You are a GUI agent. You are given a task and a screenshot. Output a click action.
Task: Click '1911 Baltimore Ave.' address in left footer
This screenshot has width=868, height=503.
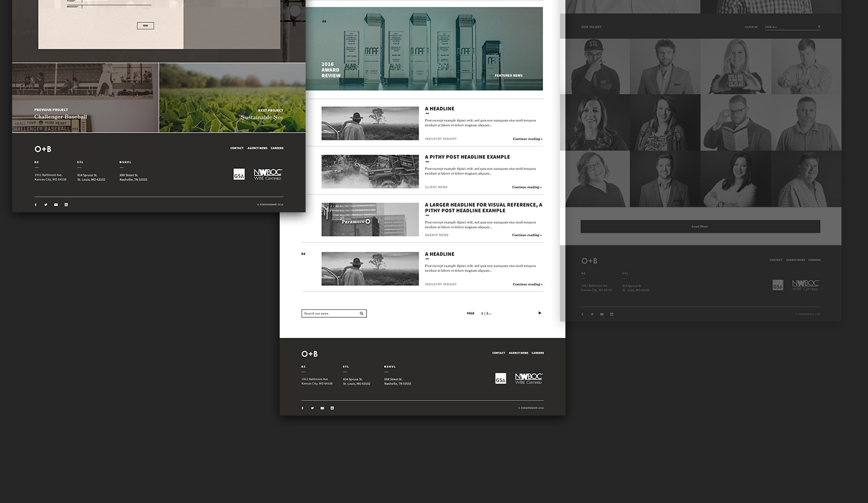(x=48, y=175)
